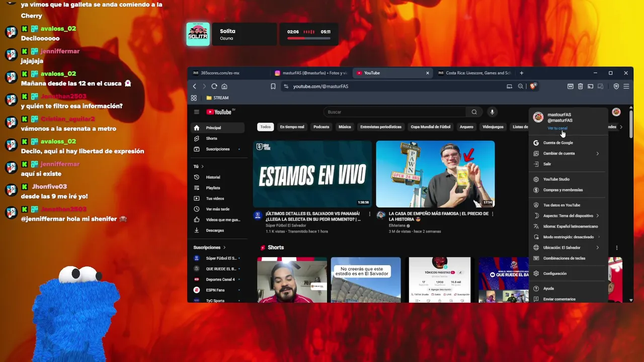Choose Salir to sign out
The image size is (644, 362).
pos(568,164)
